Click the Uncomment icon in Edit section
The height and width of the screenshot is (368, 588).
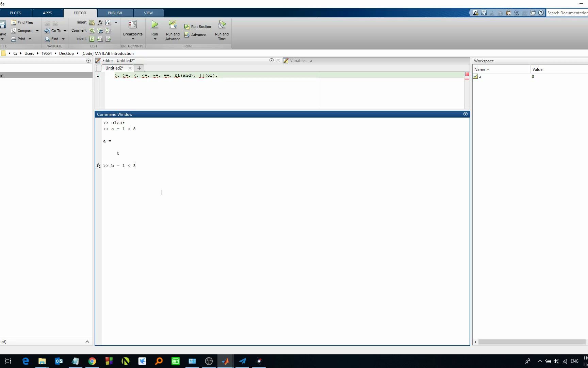(x=100, y=31)
